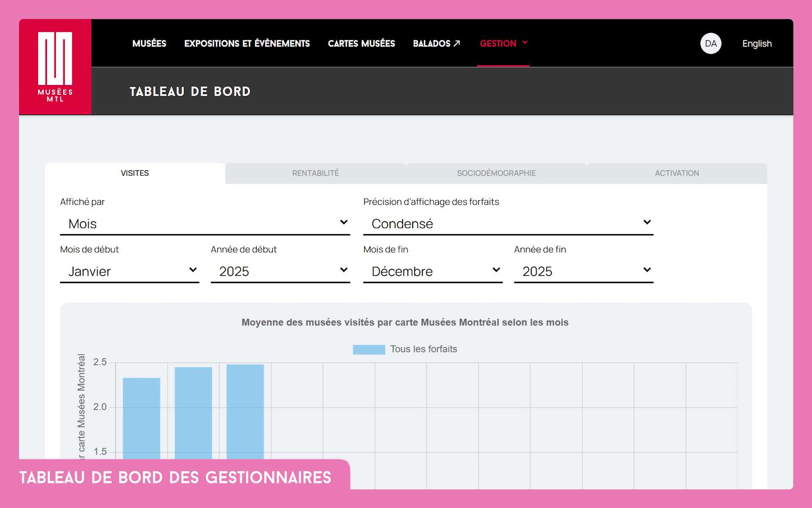Click the first bar in the chart
This screenshot has height=508, width=812.
[x=141, y=418]
